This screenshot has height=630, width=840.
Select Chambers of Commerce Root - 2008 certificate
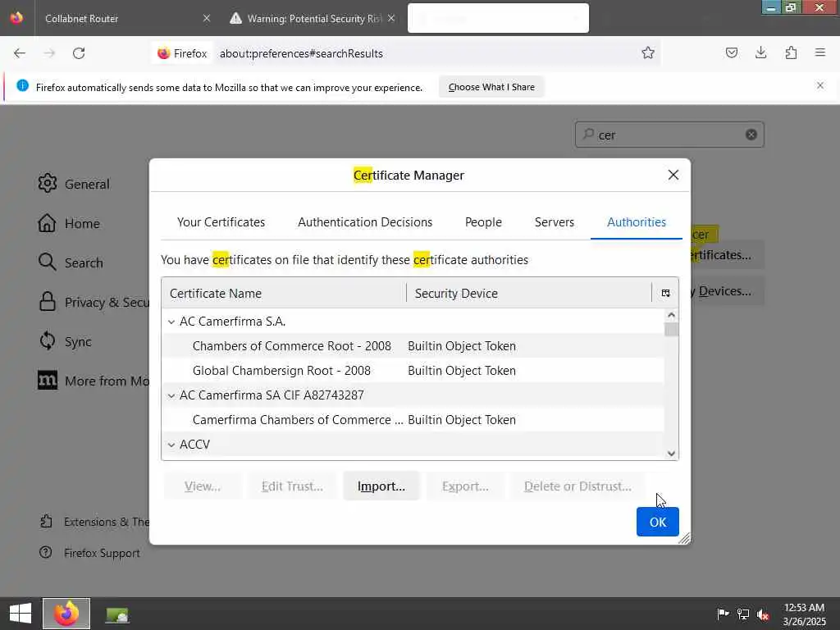(413, 346)
